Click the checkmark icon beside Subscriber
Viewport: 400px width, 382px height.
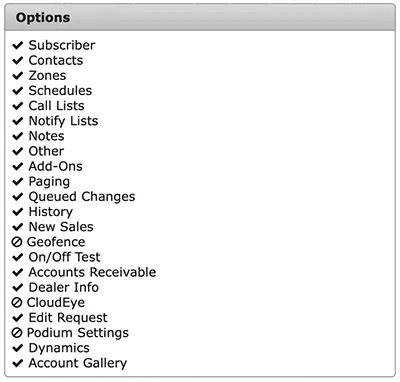tap(17, 45)
